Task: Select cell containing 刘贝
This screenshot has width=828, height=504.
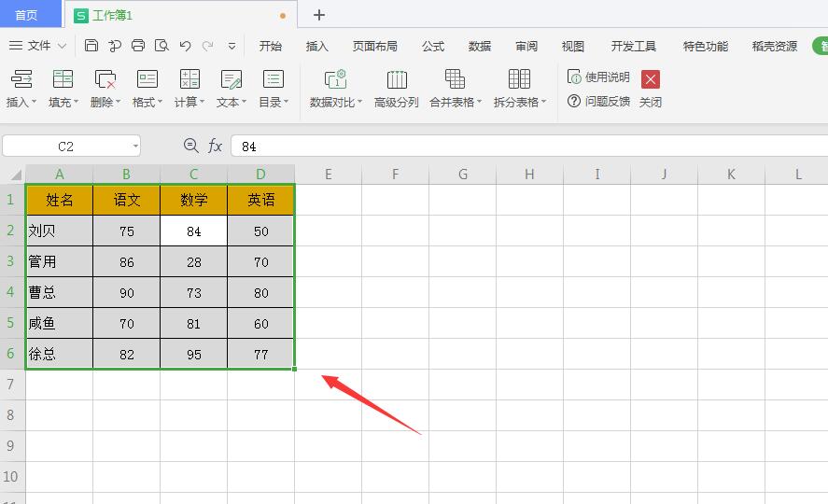Action: [60, 231]
